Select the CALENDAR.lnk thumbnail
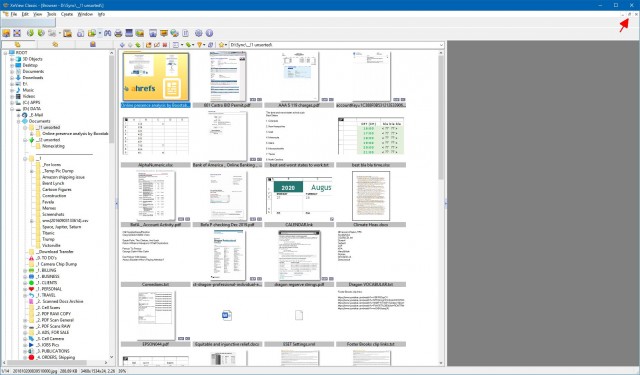The height and width of the screenshot is (375, 640). [x=299, y=199]
